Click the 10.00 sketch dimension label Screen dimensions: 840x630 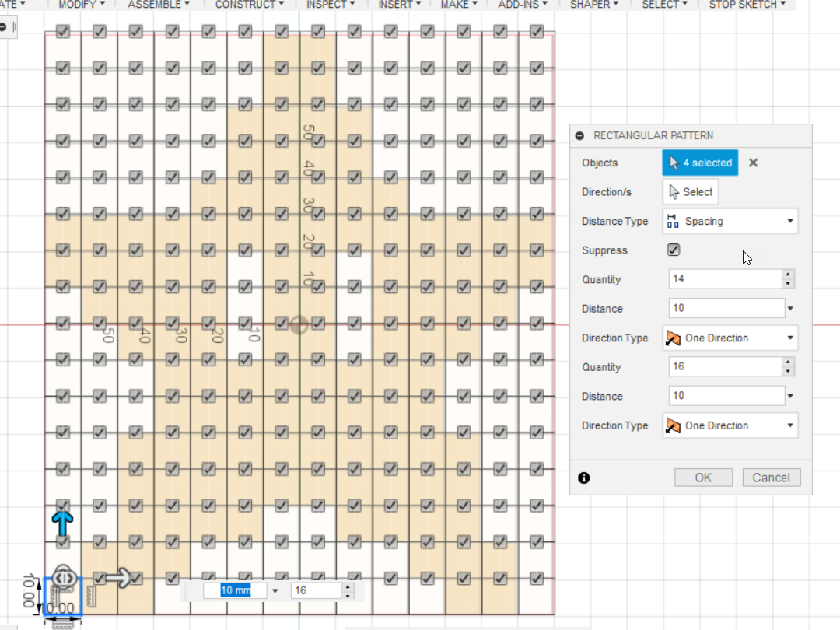(x=30, y=590)
